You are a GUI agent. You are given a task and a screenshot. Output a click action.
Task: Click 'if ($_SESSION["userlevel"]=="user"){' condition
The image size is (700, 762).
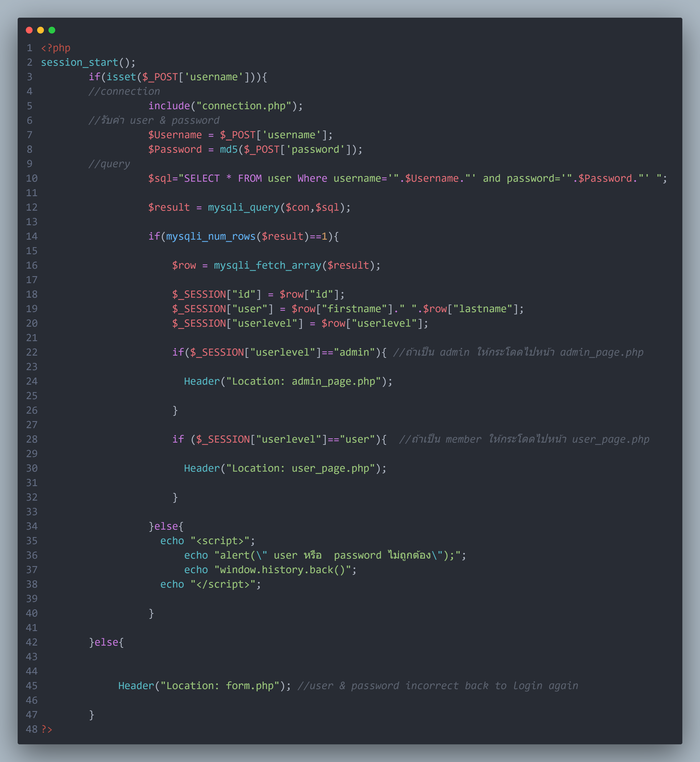tap(280, 439)
